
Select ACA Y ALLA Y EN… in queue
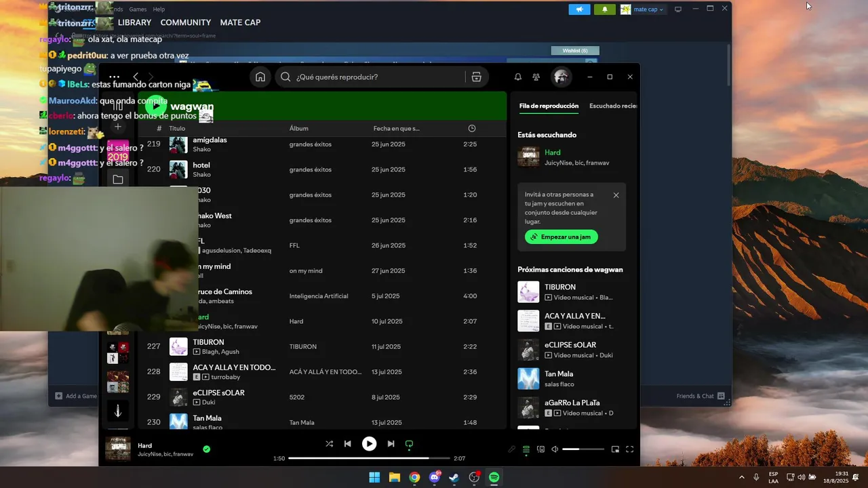point(572,321)
